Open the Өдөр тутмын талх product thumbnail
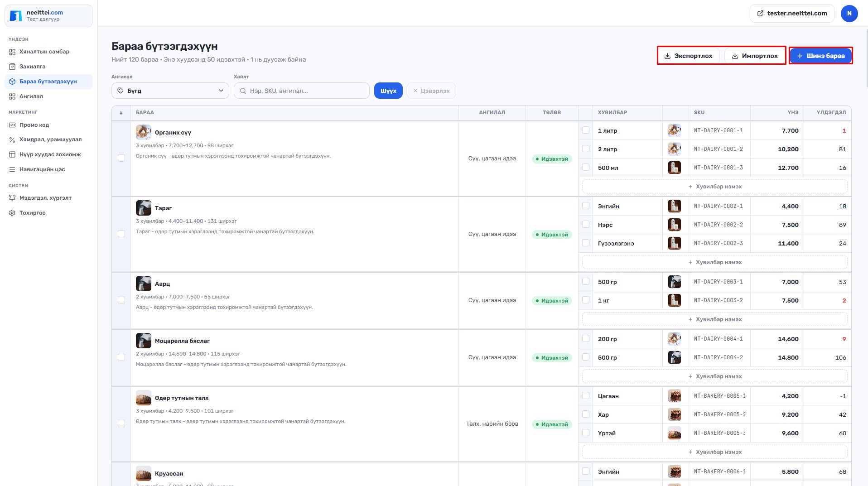 pos(144,398)
